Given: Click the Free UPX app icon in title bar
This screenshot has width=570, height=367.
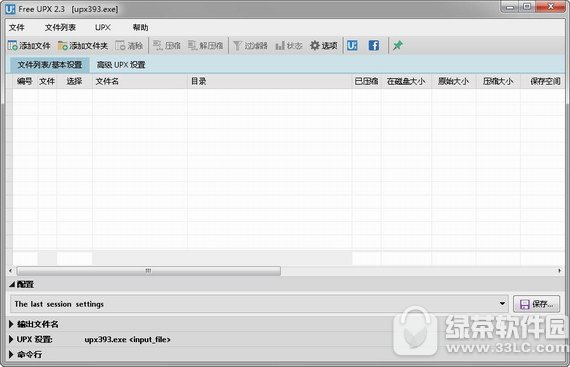Looking at the screenshot, I should [10, 9].
